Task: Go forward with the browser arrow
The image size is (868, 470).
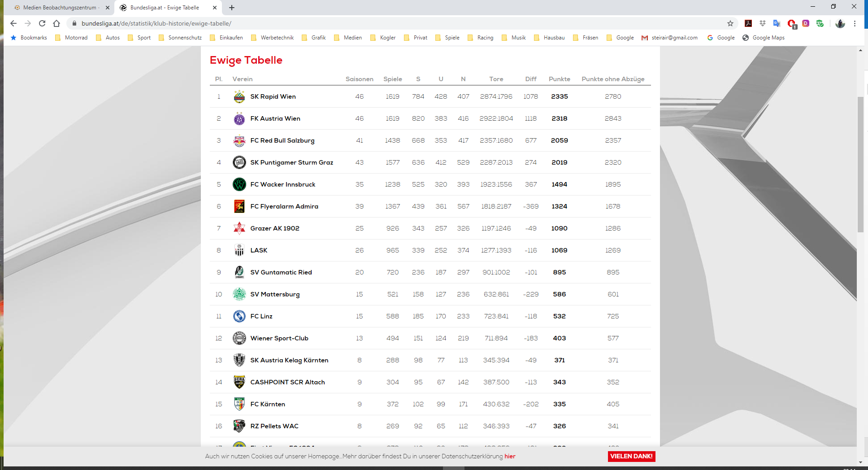Action: click(x=28, y=23)
